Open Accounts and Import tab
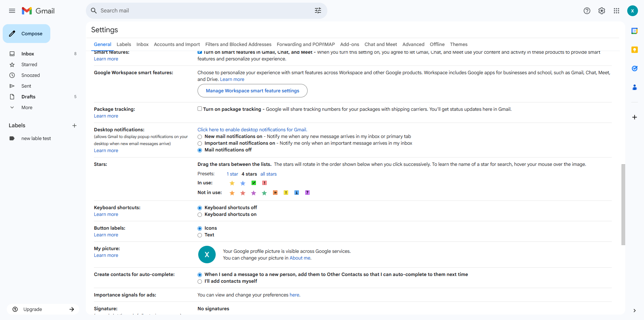644x320 pixels. point(177,44)
